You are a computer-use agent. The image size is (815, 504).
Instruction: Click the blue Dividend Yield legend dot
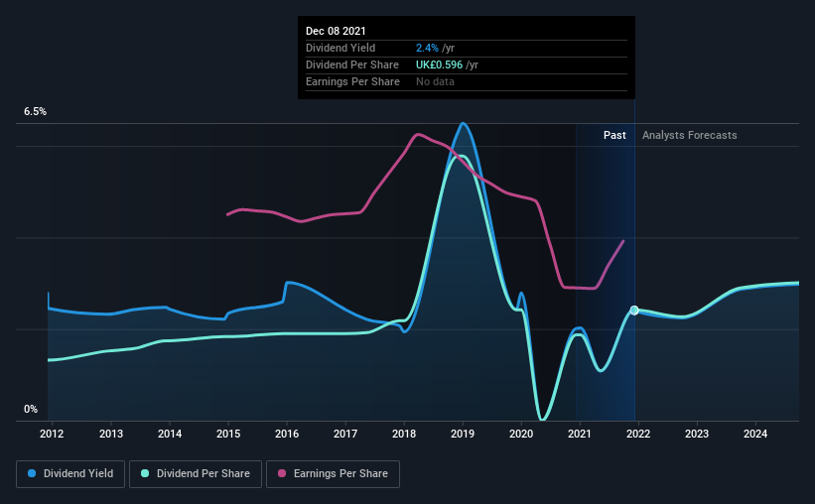coord(32,473)
